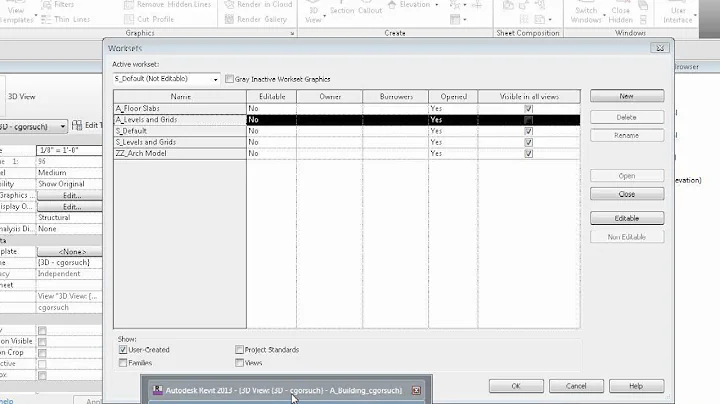720x404 pixels.
Task: Click the Revit icon in taskbar preview
Action: pyautogui.click(x=158, y=390)
